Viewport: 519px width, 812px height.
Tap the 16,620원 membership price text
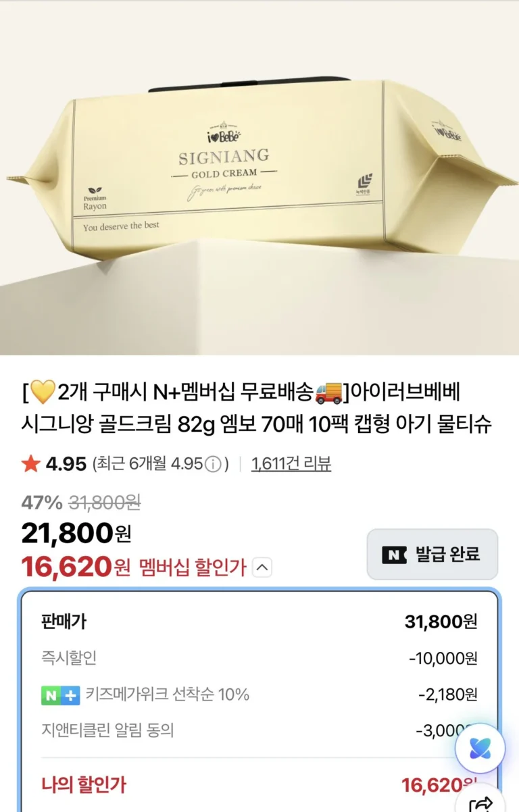point(76,567)
